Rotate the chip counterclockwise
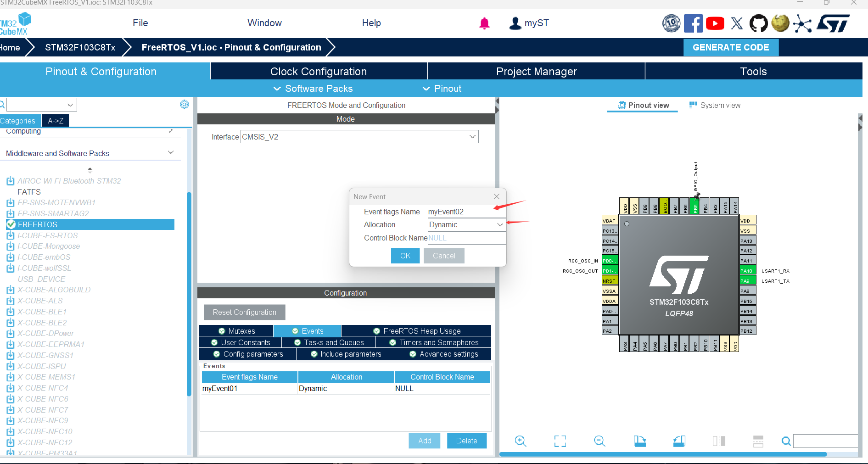The image size is (868, 464). 679,441
